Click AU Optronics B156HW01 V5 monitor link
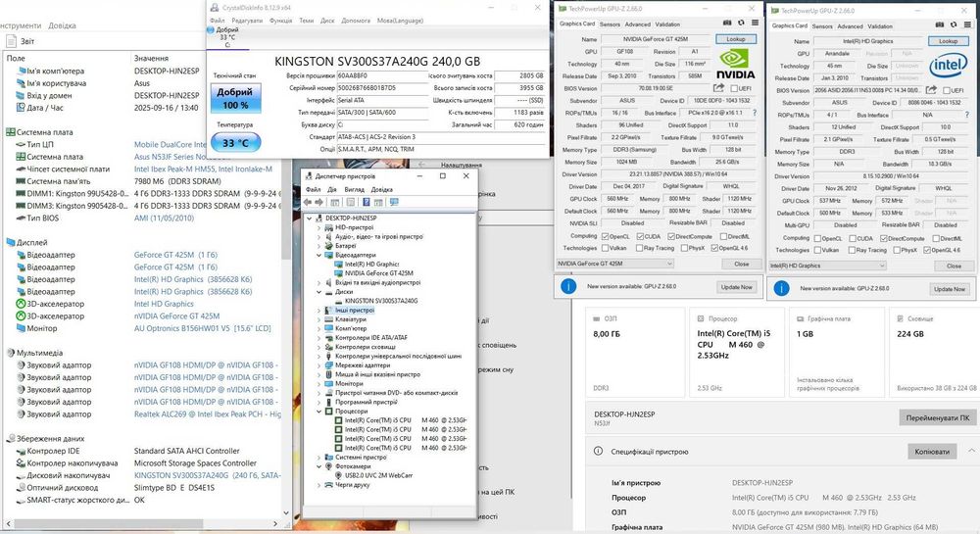Viewport: 980px width, 534px height. click(202, 328)
